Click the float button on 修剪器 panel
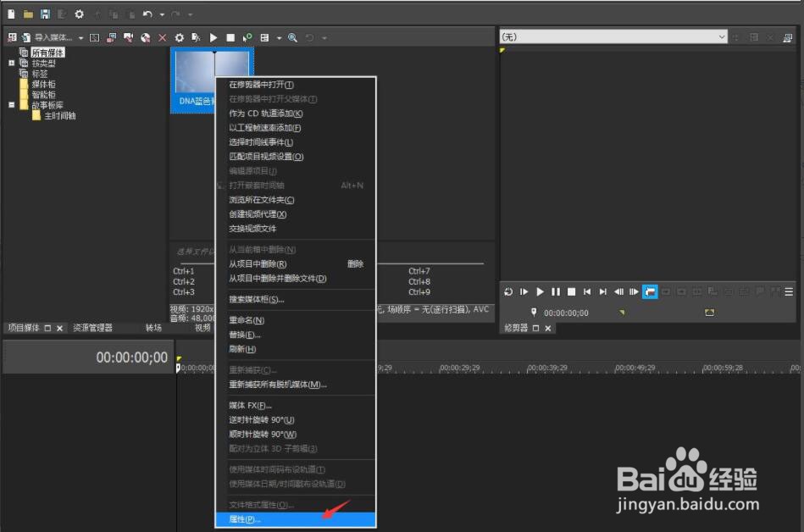Image resolution: width=804 pixels, height=532 pixels. pos(535,326)
